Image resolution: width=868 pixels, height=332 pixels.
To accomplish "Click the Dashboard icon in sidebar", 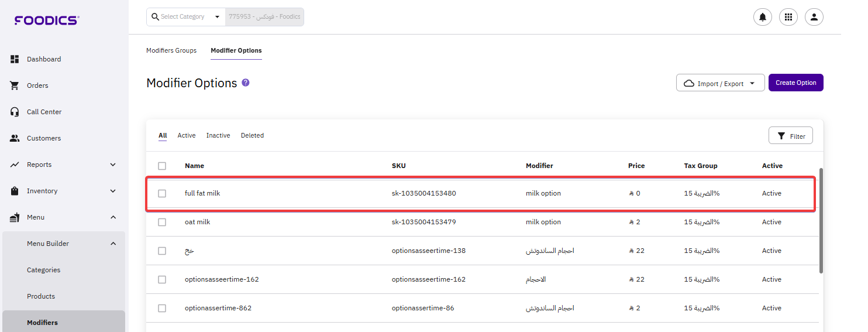I will [15, 59].
